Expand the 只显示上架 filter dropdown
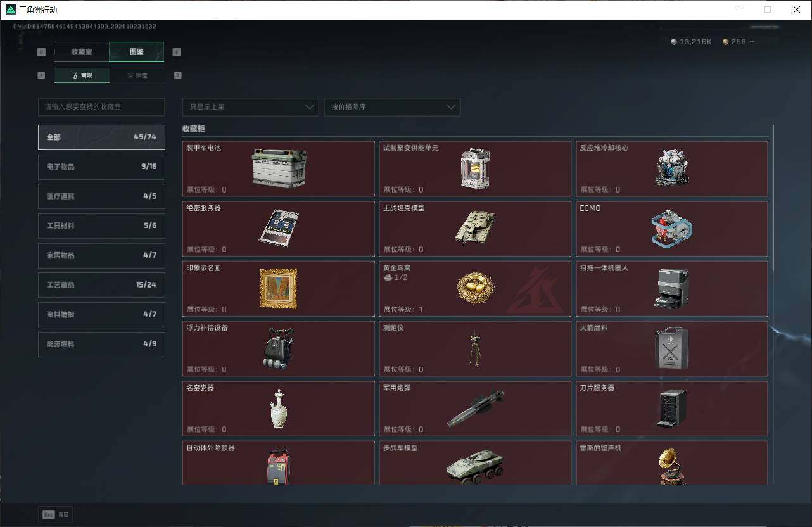Viewport: 812px width, 527px height. 250,107
